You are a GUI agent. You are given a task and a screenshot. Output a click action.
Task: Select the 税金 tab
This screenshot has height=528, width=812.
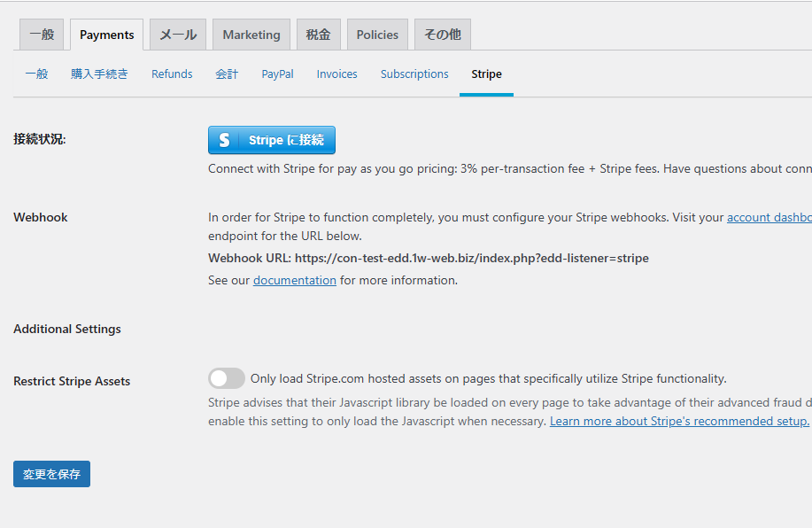(318, 35)
